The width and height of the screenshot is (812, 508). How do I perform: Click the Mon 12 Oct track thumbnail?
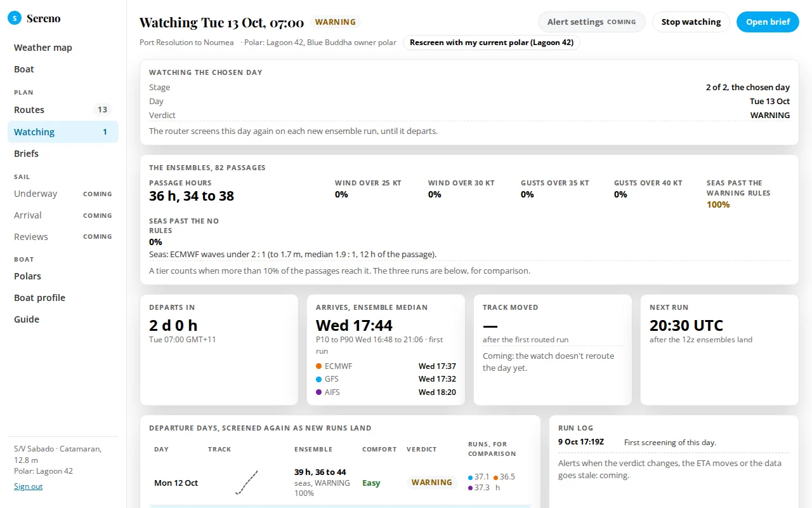click(246, 482)
